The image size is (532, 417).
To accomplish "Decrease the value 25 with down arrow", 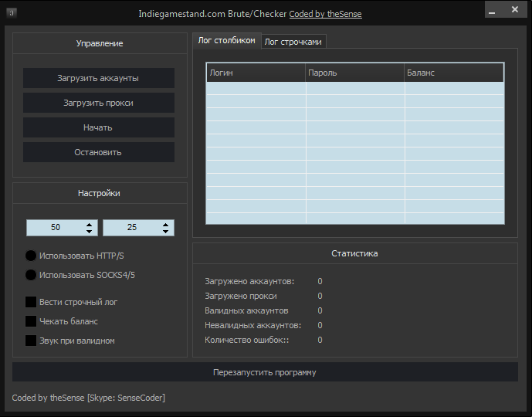I will click(x=166, y=231).
